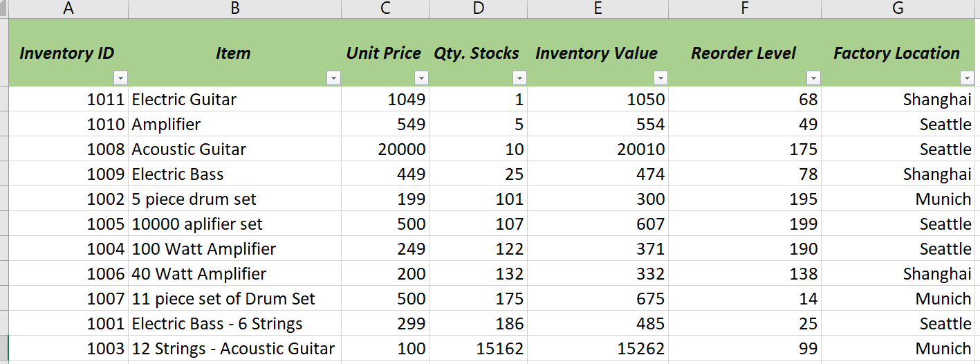980x364 pixels.
Task: Select column G header
Action: point(898,8)
